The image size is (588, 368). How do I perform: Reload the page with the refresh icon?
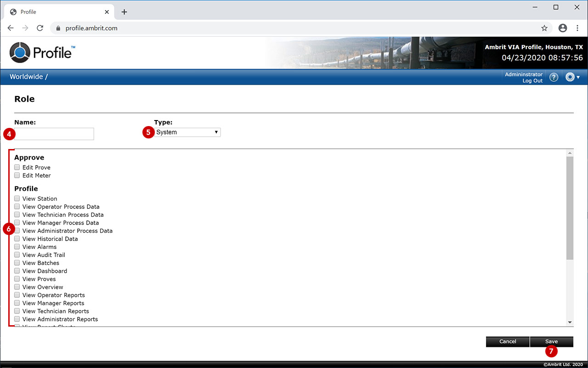coord(40,28)
